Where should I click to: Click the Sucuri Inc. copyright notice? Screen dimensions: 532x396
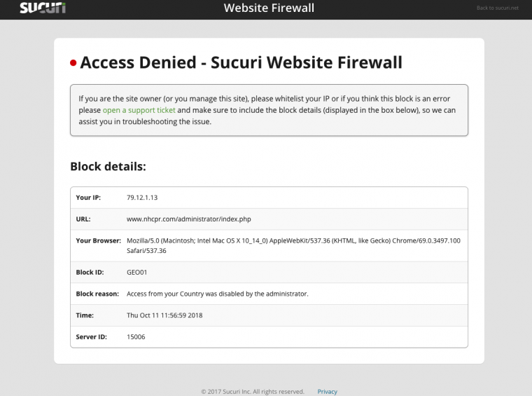[x=252, y=392]
